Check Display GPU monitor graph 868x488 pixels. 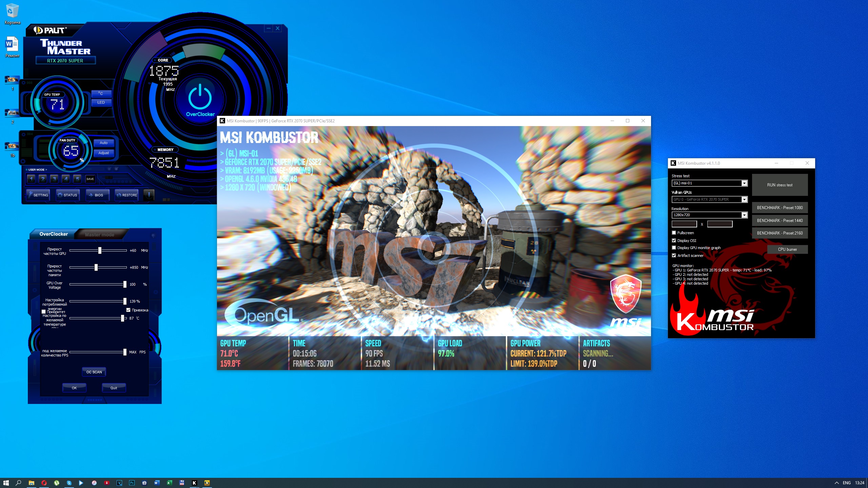(x=674, y=248)
